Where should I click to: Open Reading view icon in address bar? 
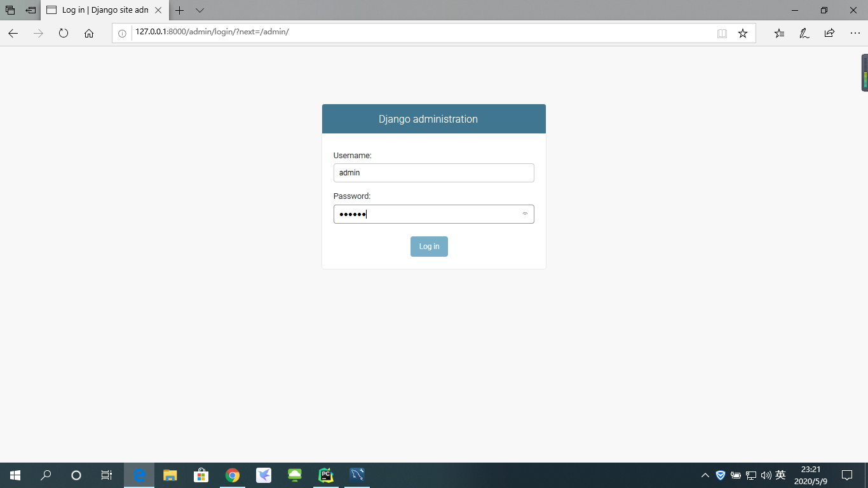722,33
